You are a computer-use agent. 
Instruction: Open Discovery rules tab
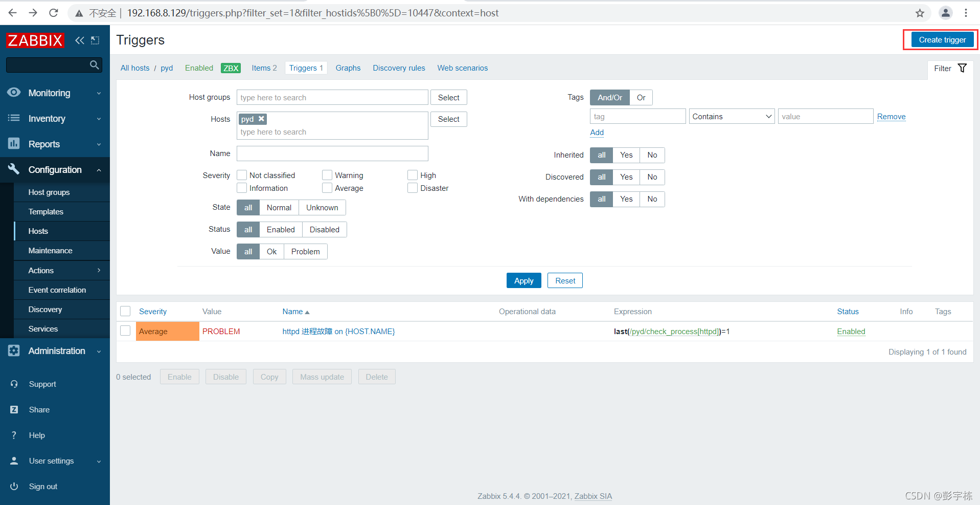coord(399,68)
